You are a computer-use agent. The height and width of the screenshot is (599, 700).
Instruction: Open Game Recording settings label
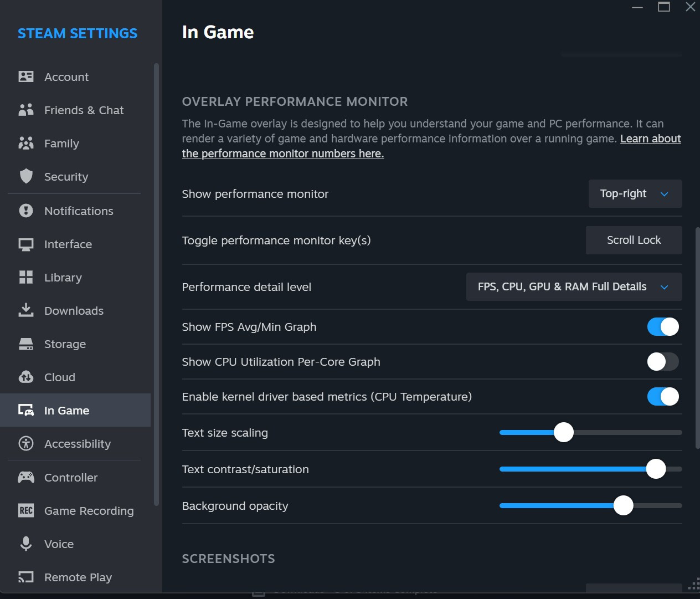[x=89, y=511]
